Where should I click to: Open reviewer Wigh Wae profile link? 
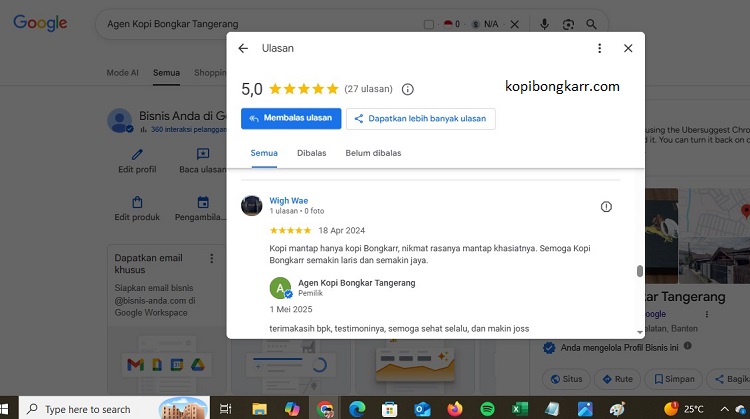click(x=288, y=200)
